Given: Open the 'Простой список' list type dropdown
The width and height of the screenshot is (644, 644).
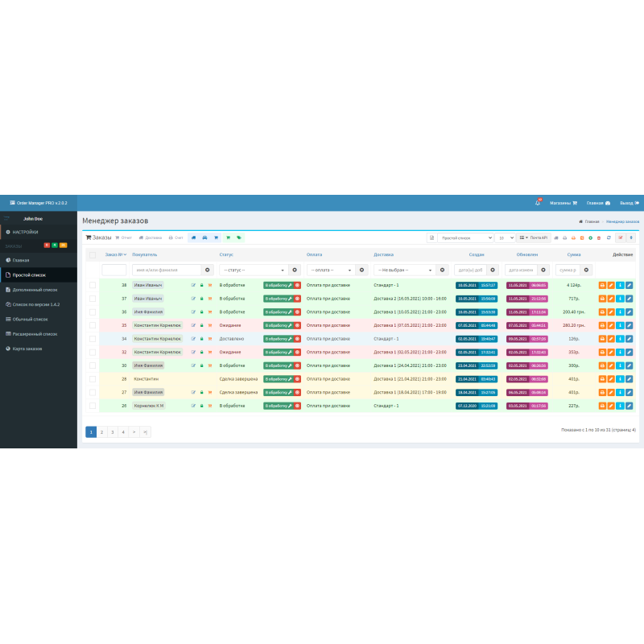Looking at the screenshot, I should click(465, 237).
